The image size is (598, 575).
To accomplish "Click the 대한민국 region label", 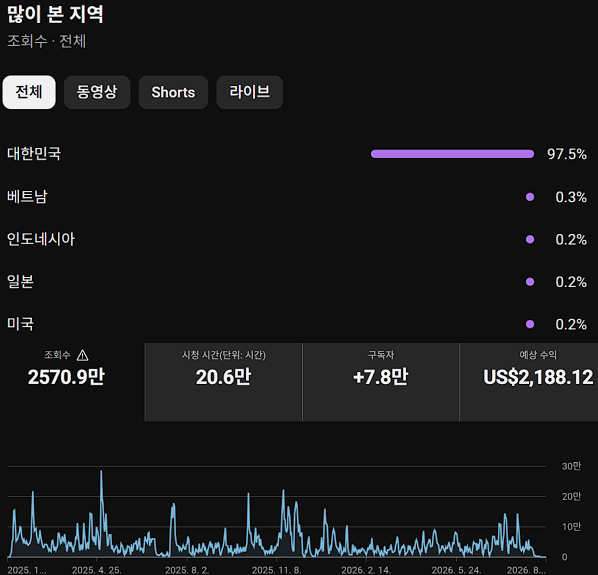I will click(x=34, y=154).
